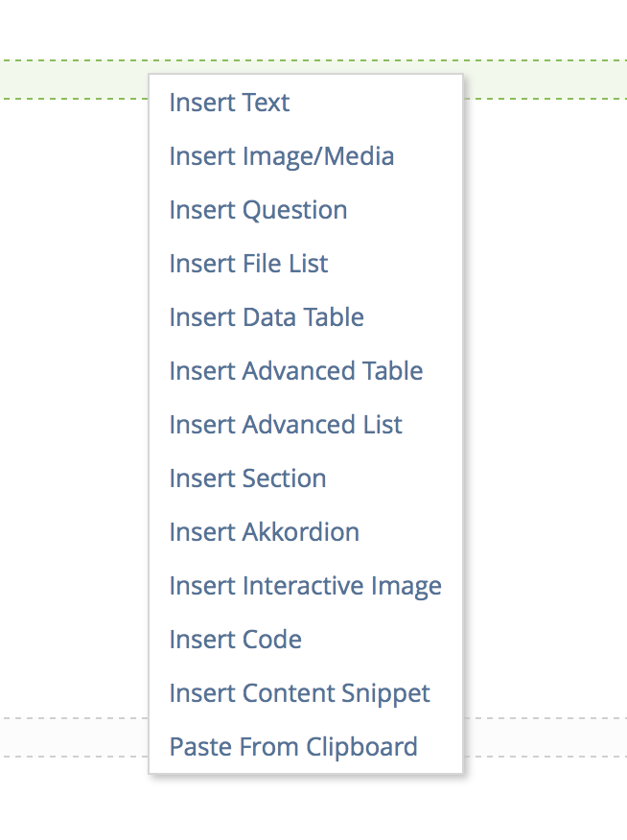Add a media element via the menu
627x840 pixels.
click(x=281, y=156)
